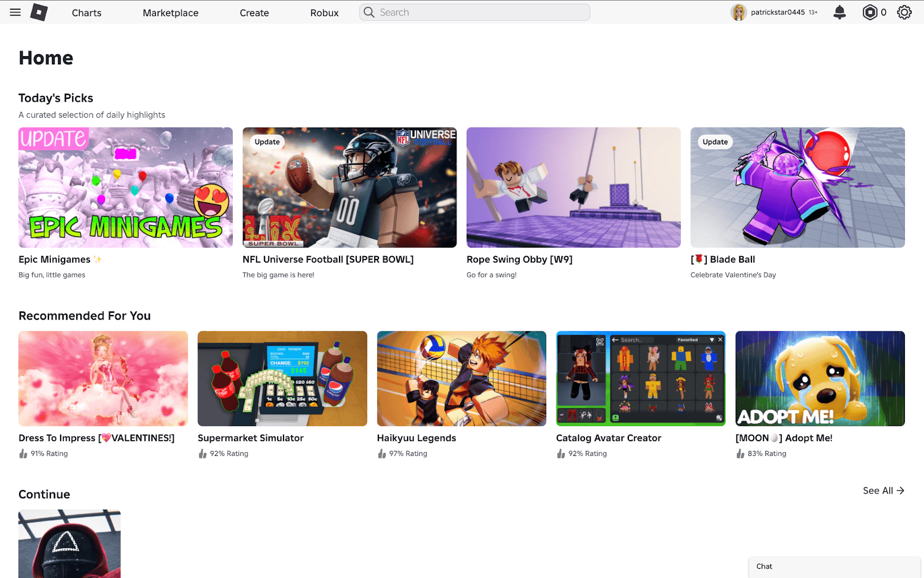Go to the Charts page
This screenshot has height=578, width=924.
pos(87,13)
